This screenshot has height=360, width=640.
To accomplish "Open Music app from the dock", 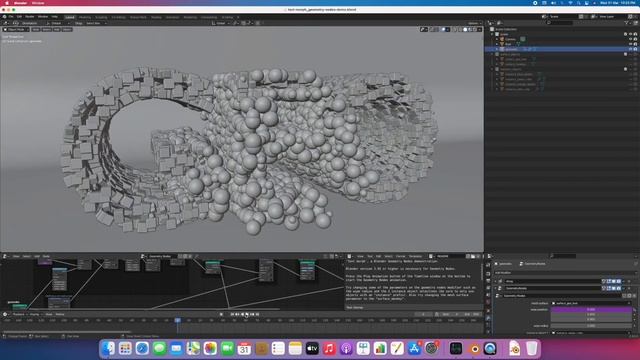I will pos(329,349).
